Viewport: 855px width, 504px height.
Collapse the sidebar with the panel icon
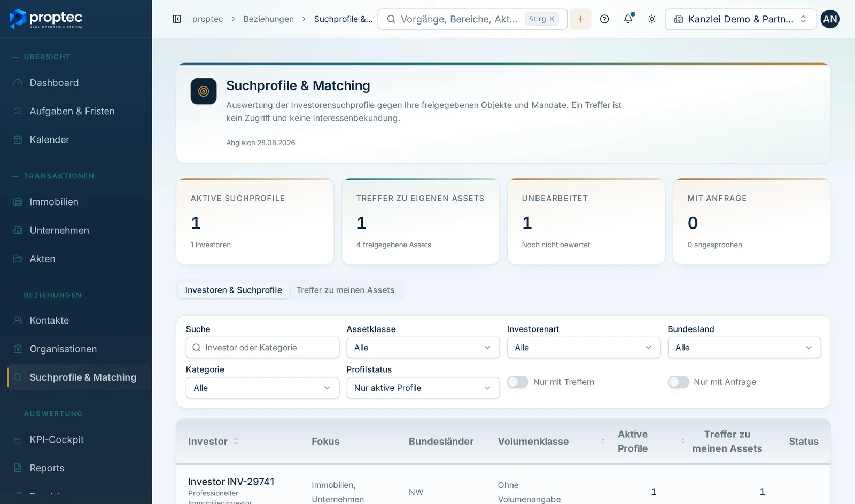[x=177, y=19]
